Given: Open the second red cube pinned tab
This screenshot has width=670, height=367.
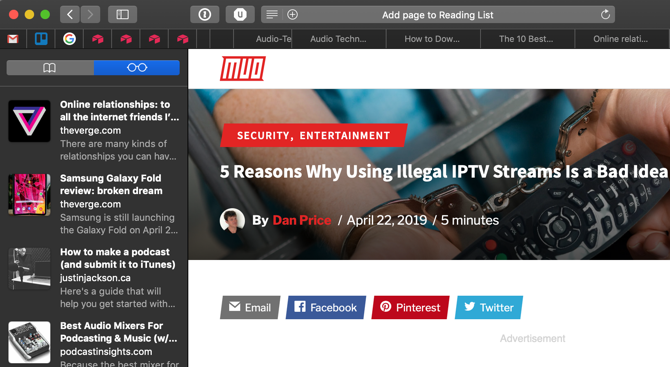Looking at the screenshot, I should [126, 39].
